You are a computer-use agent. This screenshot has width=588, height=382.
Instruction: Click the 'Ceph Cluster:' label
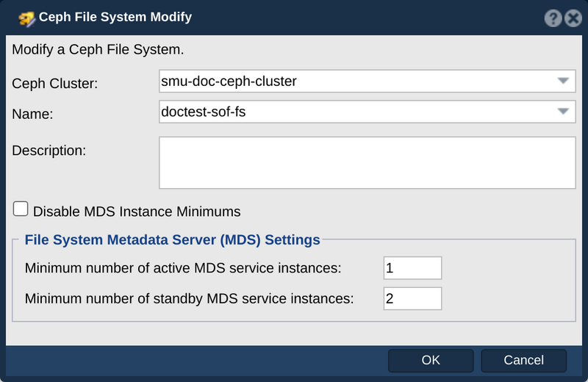(54, 83)
